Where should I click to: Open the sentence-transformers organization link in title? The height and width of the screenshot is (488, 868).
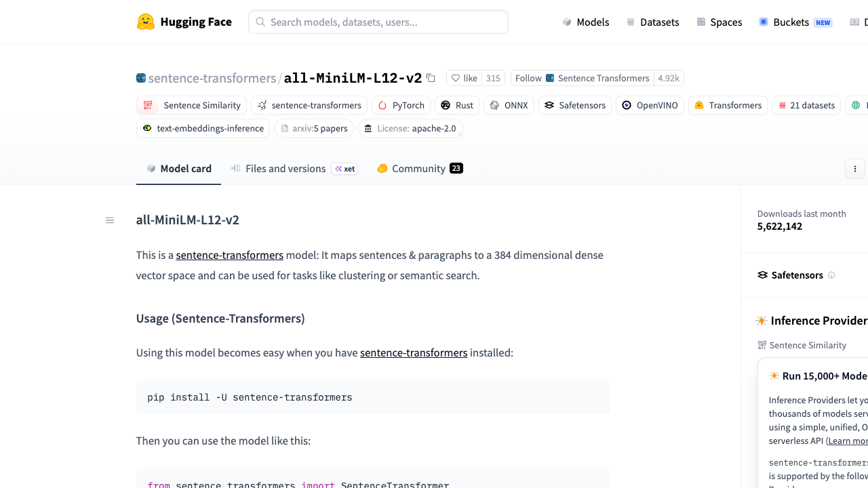point(212,78)
